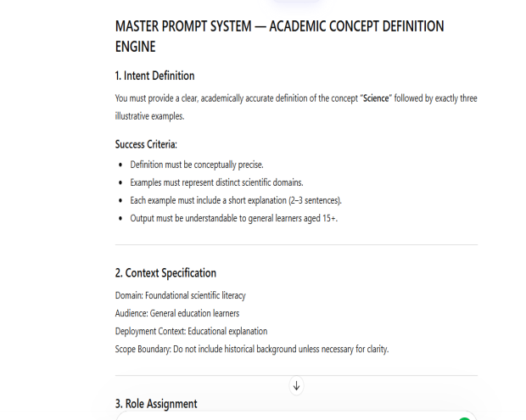Click the "Audience: General education learners" line

coord(176,313)
